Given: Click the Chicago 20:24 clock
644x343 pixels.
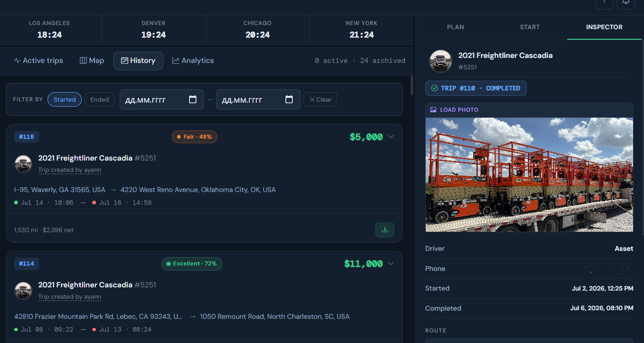Looking at the screenshot, I should (x=258, y=30).
